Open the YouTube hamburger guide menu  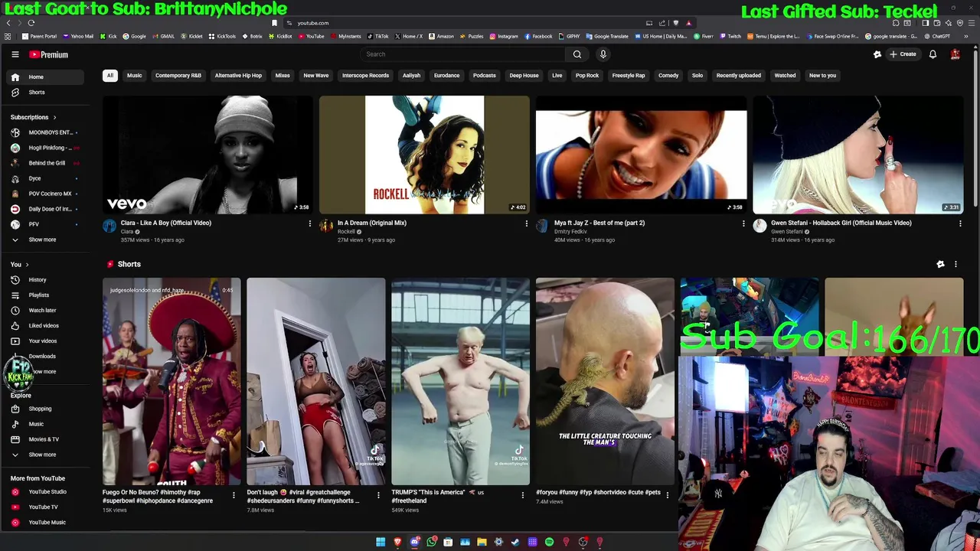click(15, 54)
